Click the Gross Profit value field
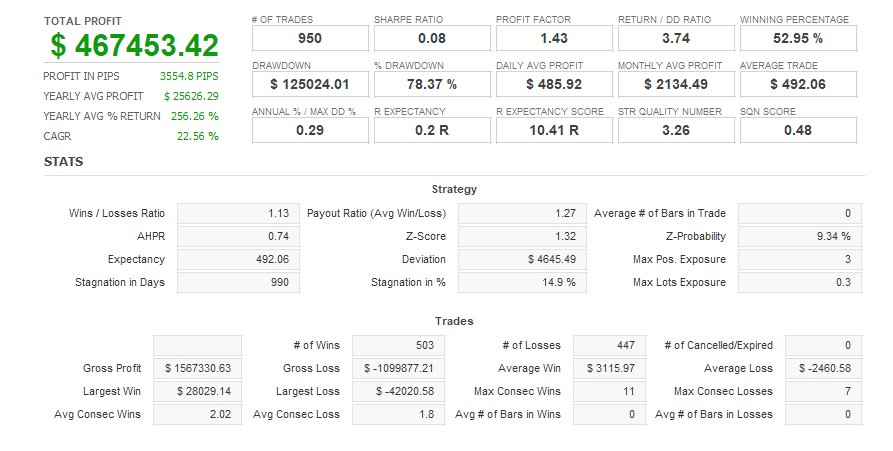The image size is (893, 451). pyautogui.click(x=197, y=368)
